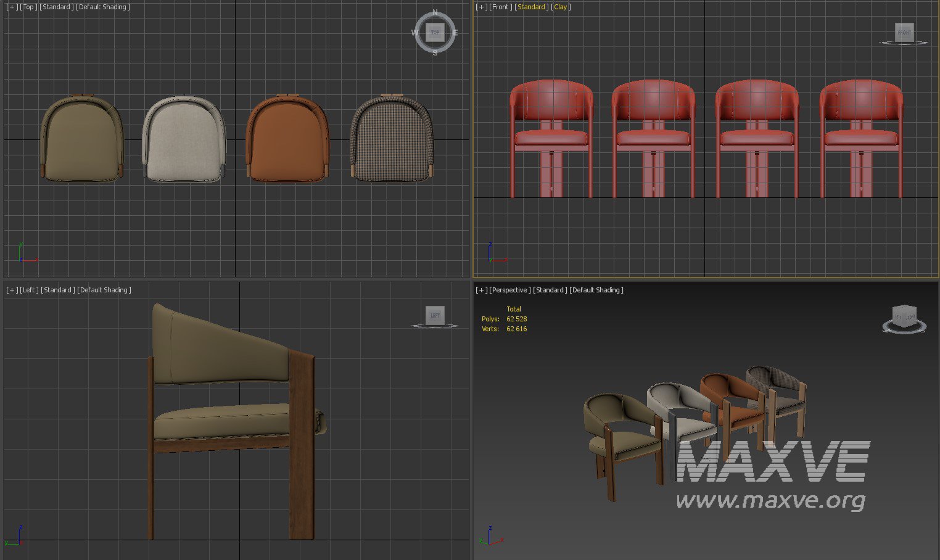This screenshot has width=940, height=560.
Task: Open the [+] general menu in the Top viewport
Action: (12, 7)
